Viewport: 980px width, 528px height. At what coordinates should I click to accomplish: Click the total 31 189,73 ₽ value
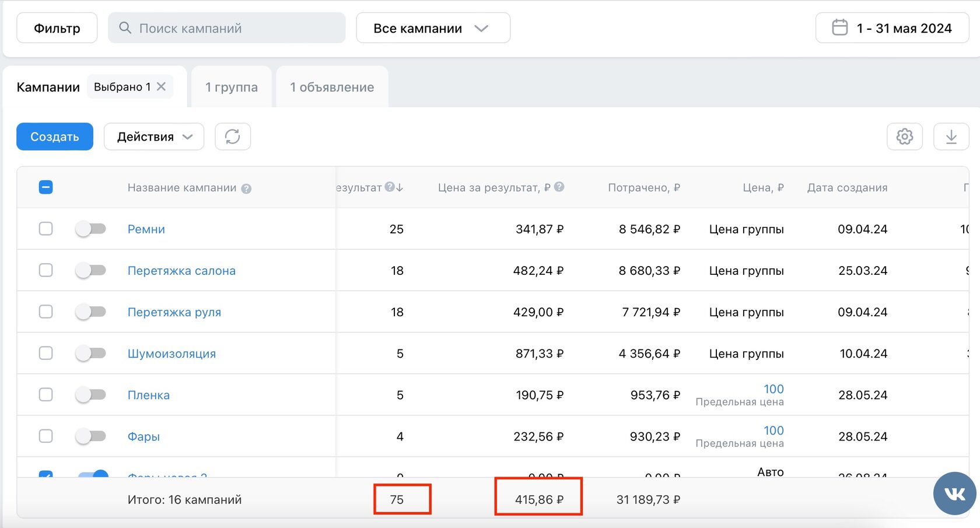click(x=648, y=499)
